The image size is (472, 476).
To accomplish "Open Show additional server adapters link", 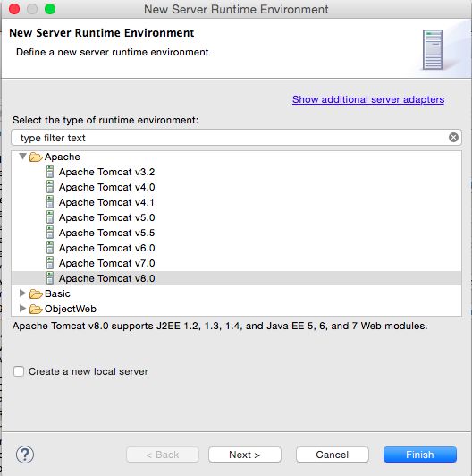I will (x=368, y=99).
